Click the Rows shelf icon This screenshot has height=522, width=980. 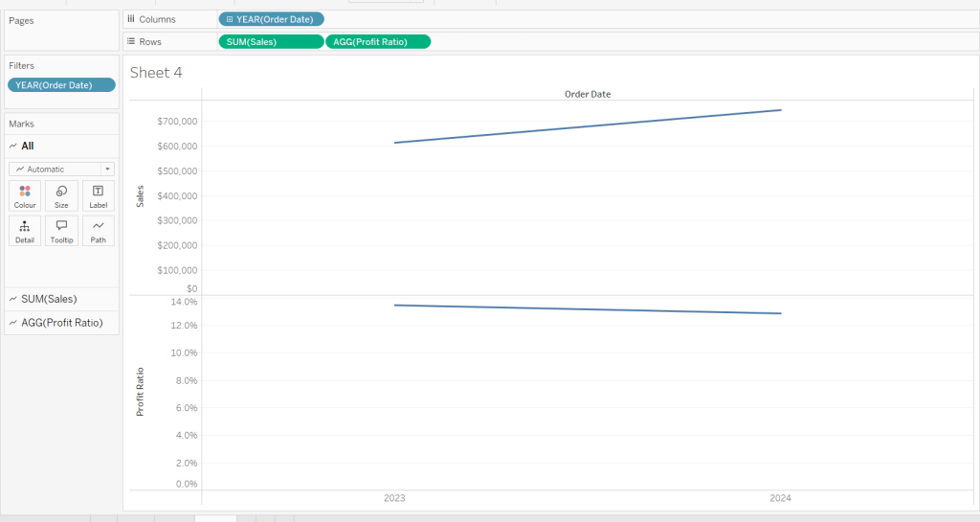(x=131, y=41)
